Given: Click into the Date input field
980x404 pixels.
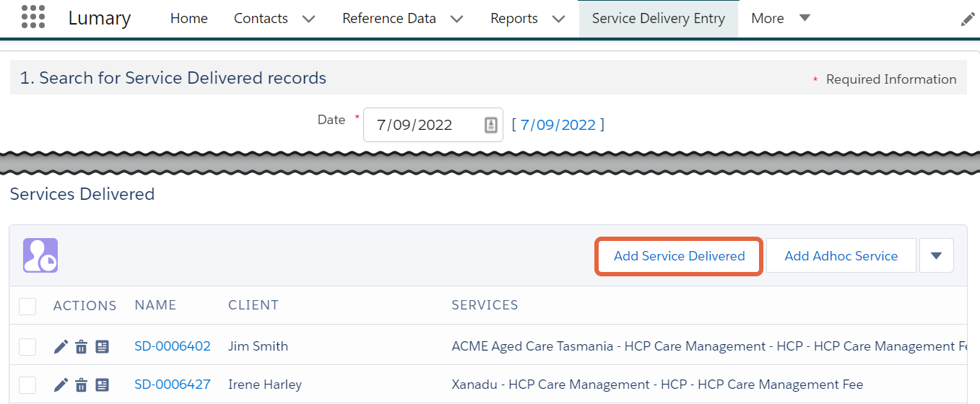Looking at the screenshot, I should [x=433, y=125].
